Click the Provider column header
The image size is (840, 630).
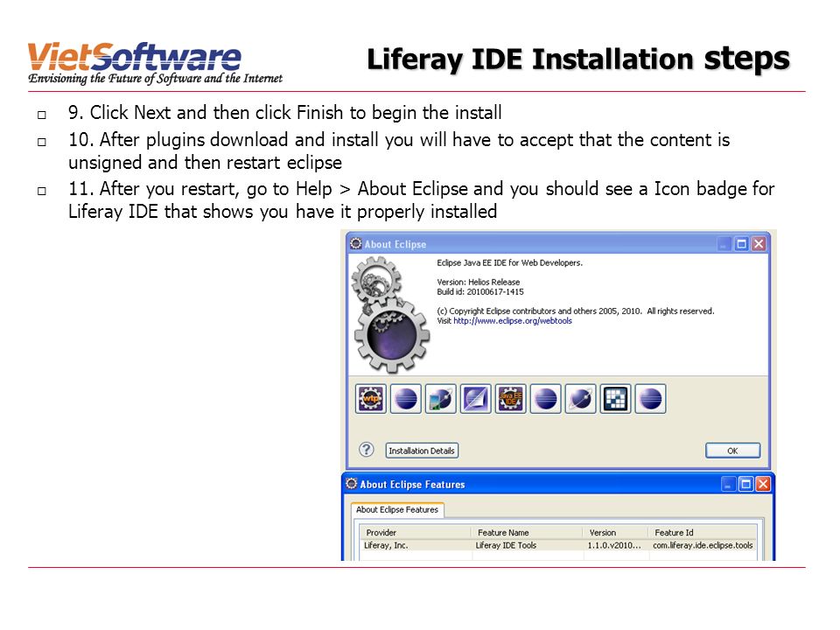click(x=416, y=533)
